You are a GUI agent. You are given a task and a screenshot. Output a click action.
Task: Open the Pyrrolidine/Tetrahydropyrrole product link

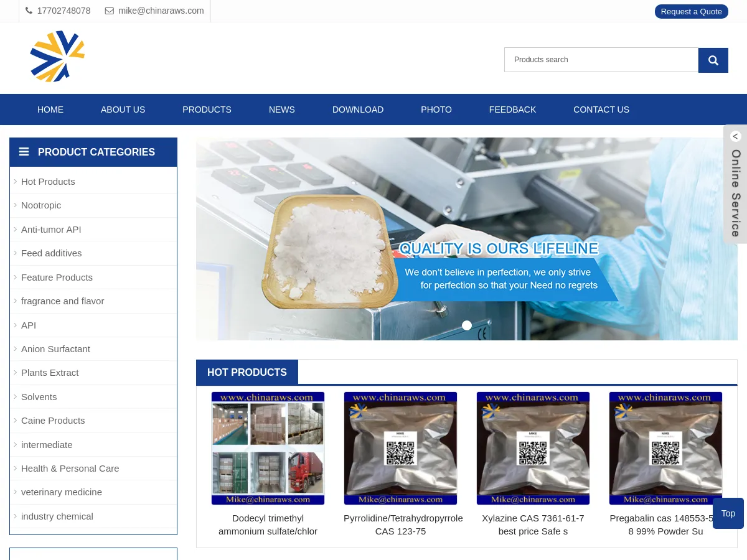pyautogui.click(x=403, y=525)
